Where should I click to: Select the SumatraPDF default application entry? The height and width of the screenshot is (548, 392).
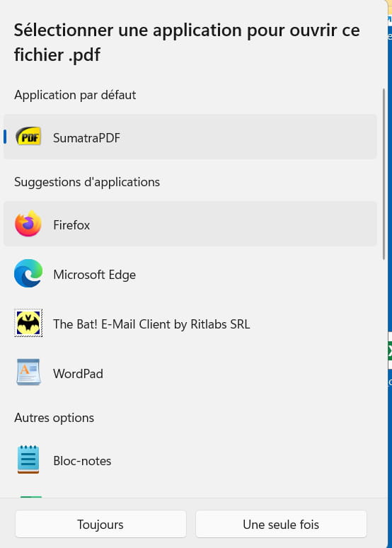tap(190, 137)
